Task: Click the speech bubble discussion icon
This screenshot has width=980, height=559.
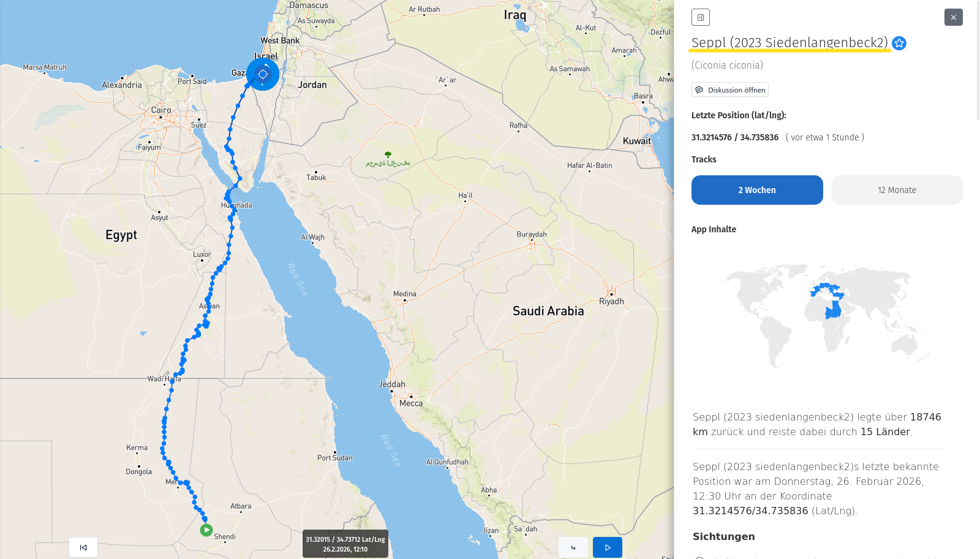Action: [x=699, y=90]
